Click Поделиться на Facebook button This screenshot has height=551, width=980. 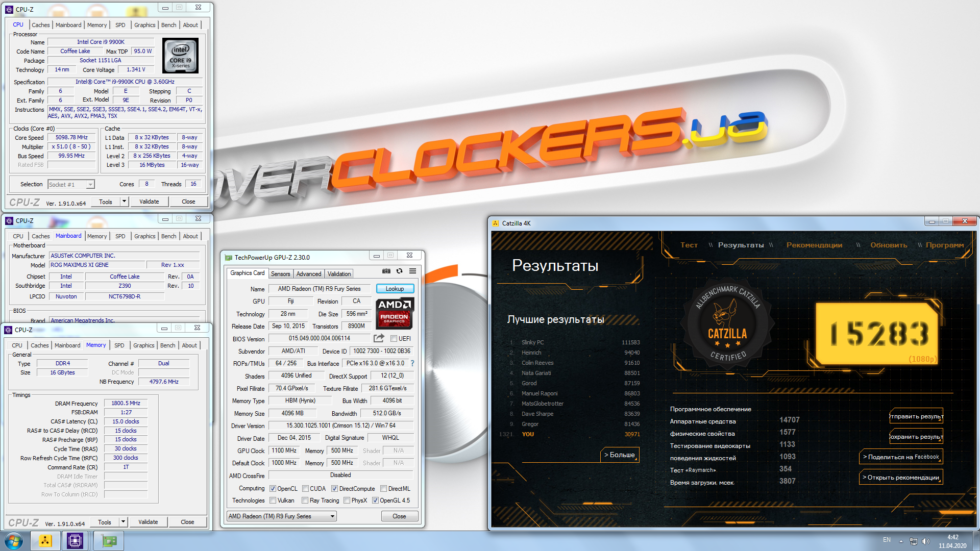coord(901,457)
